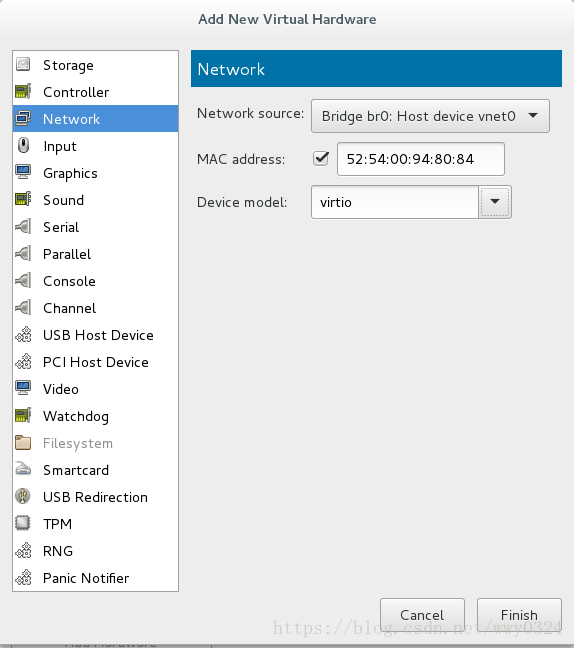This screenshot has height=648, width=574.
Task: Click the Serial port icon
Action: click(x=23, y=227)
